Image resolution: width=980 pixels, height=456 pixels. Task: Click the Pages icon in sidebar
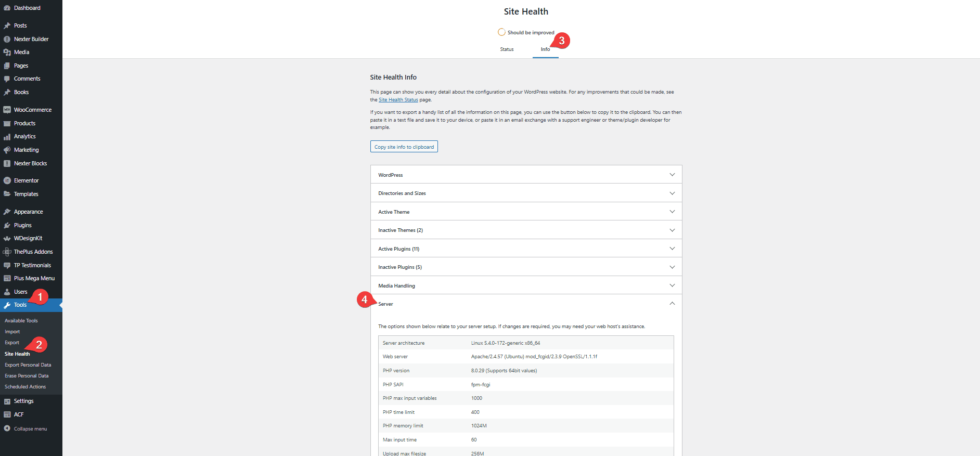coord(7,66)
